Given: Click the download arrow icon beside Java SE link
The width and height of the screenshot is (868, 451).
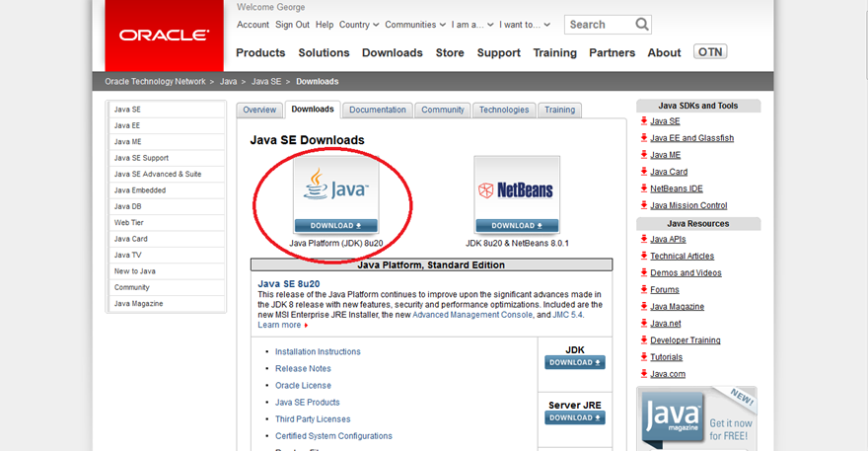Looking at the screenshot, I should coord(643,121).
